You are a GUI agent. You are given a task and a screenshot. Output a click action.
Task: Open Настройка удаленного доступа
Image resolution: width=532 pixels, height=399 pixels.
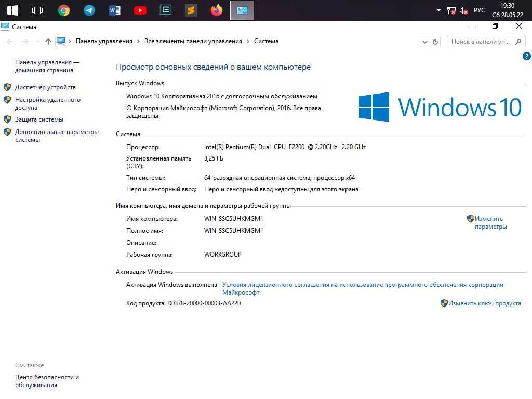click(x=47, y=103)
